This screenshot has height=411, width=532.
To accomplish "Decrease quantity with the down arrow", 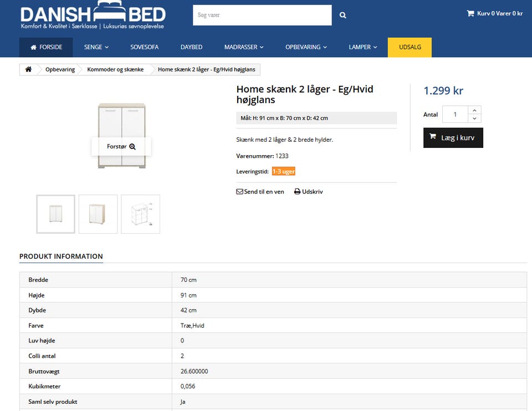I will [x=474, y=119].
